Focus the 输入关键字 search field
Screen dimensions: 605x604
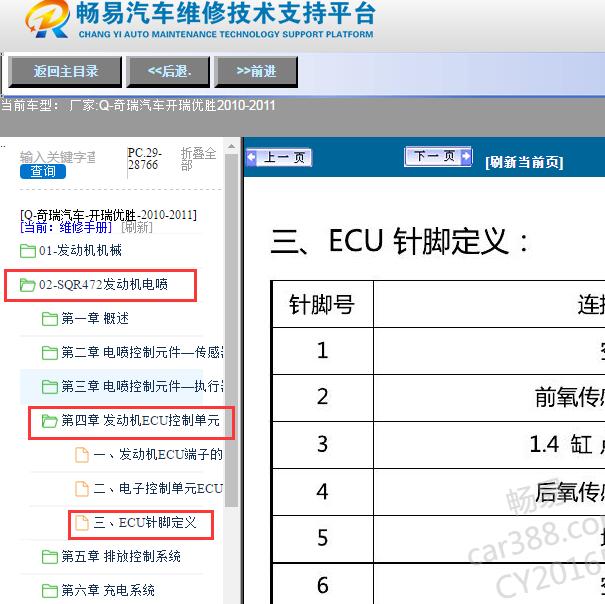click(x=58, y=157)
